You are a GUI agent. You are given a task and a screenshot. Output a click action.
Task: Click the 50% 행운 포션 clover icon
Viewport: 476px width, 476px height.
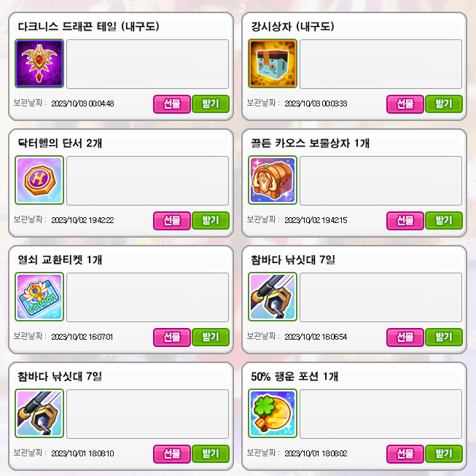tap(273, 413)
